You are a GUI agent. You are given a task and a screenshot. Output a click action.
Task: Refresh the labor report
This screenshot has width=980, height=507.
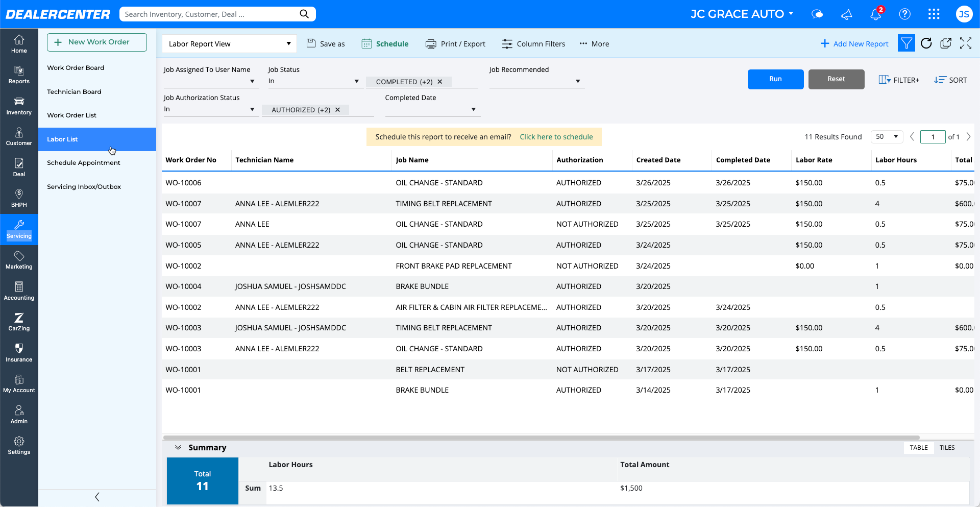[926, 43]
